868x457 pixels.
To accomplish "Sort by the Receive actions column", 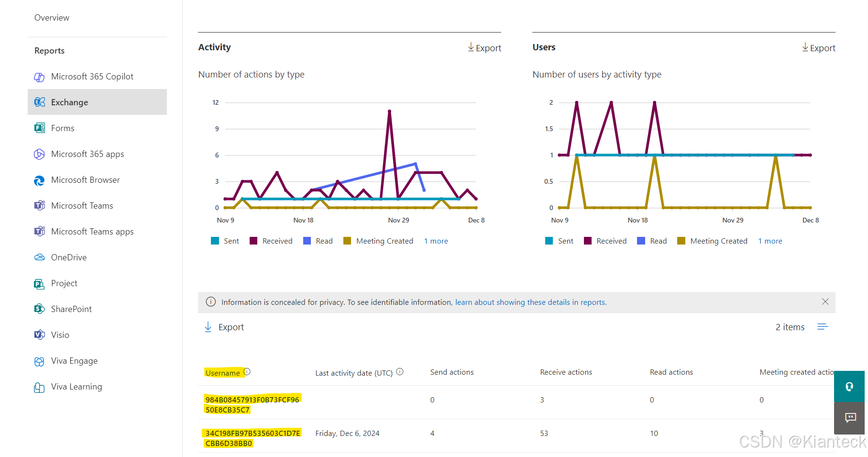I will click(566, 372).
